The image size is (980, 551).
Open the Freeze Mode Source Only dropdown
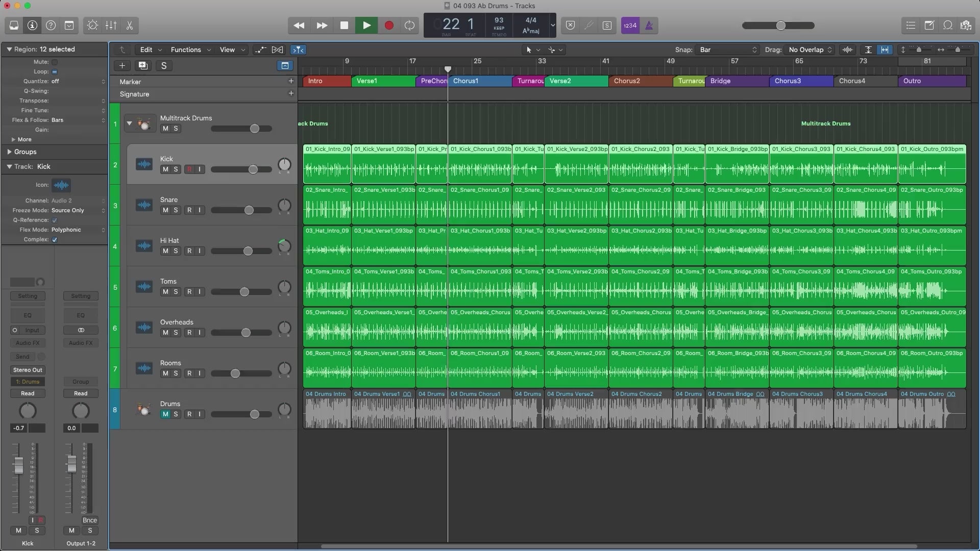point(78,210)
